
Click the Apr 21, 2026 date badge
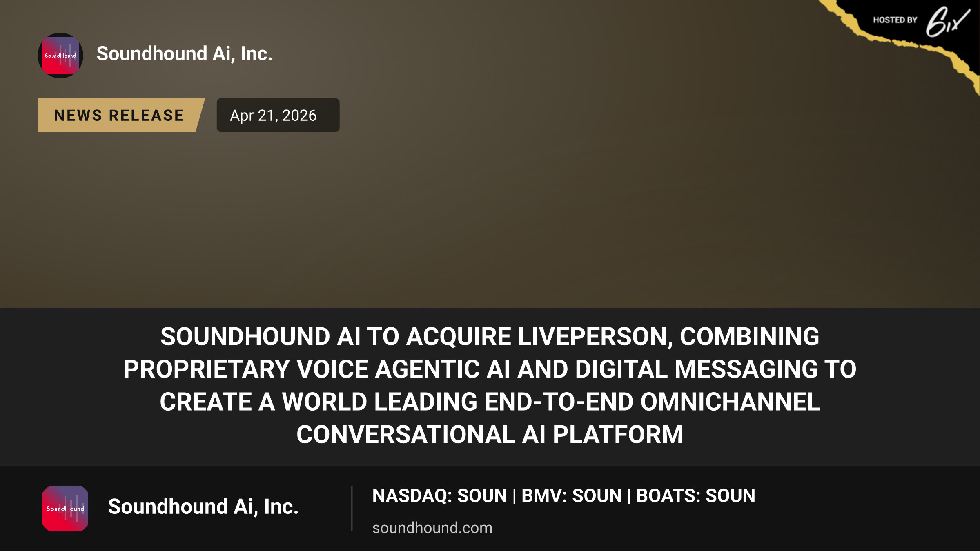click(x=278, y=115)
